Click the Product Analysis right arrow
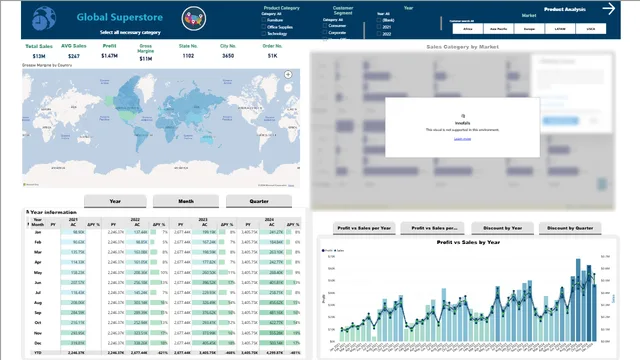The image size is (640, 360). (609, 9)
